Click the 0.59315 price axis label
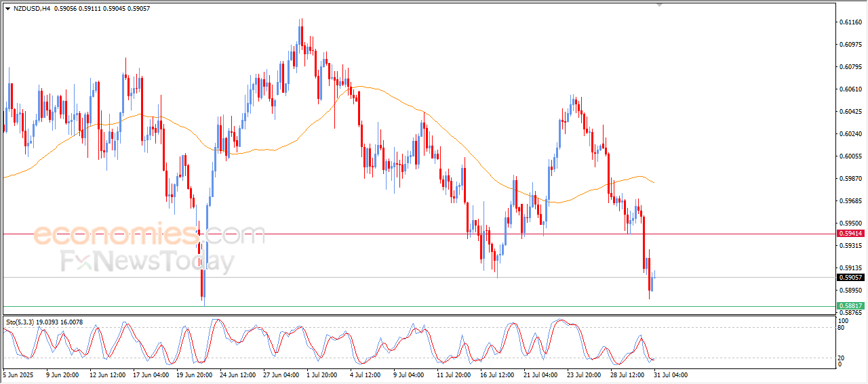 [x=850, y=246]
